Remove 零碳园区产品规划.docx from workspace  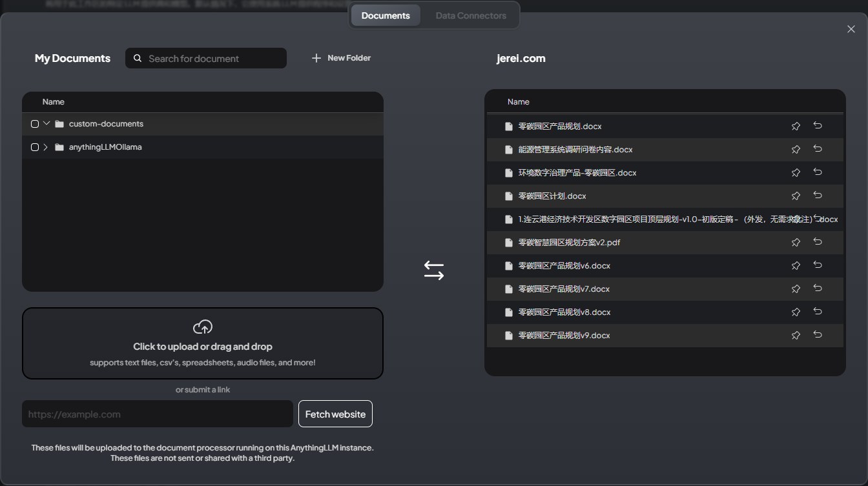pyautogui.click(x=818, y=126)
